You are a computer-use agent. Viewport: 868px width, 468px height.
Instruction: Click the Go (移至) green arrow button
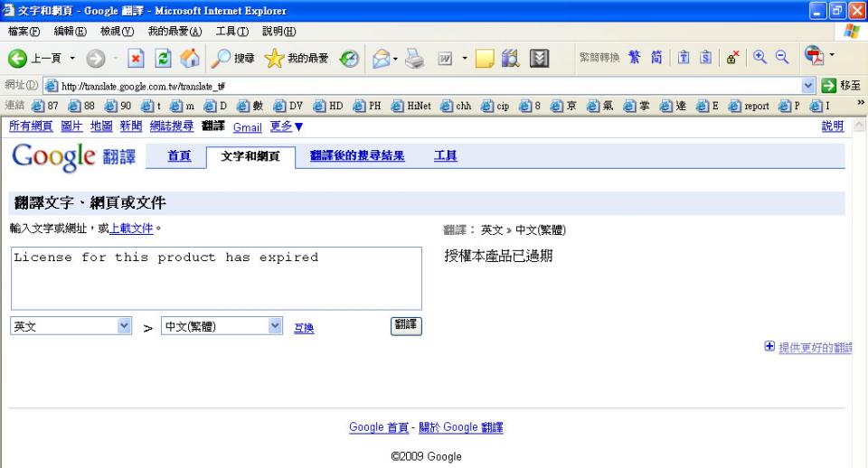(841, 85)
